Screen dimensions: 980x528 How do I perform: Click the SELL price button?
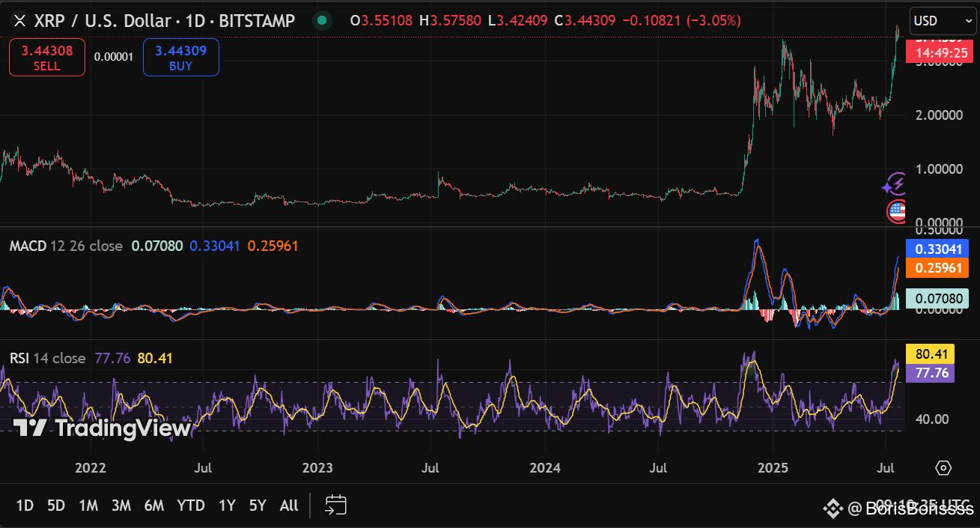47,58
